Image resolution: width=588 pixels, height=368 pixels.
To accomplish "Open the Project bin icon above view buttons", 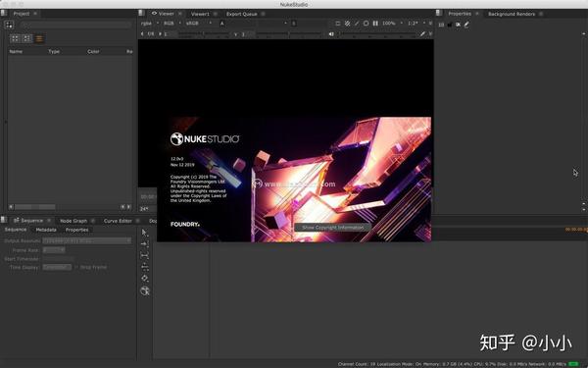I will [x=9, y=25].
